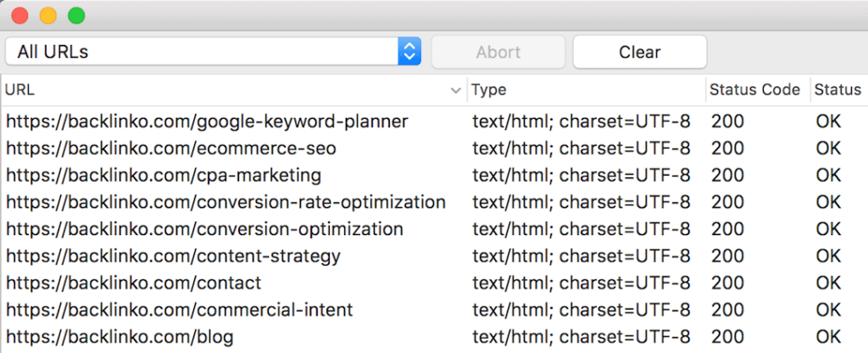Click the disabled Abort button
Viewport: 868px width, 353px height.
click(498, 52)
